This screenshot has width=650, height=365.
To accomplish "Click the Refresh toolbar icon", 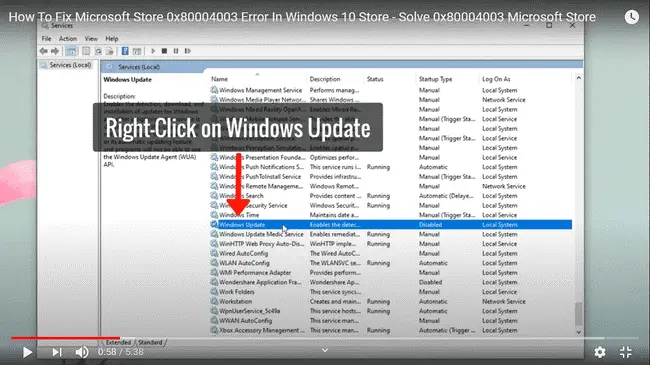I will pyautogui.click(x=98, y=51).
